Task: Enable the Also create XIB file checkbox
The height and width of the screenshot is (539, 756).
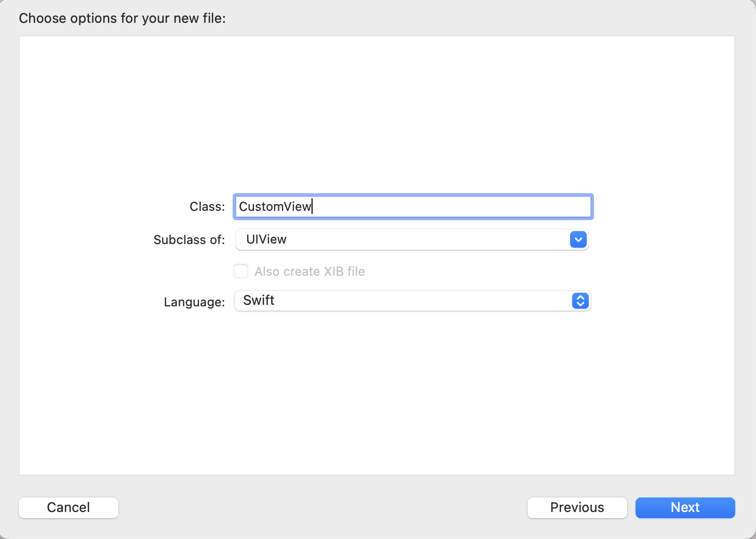Action: 241,271
